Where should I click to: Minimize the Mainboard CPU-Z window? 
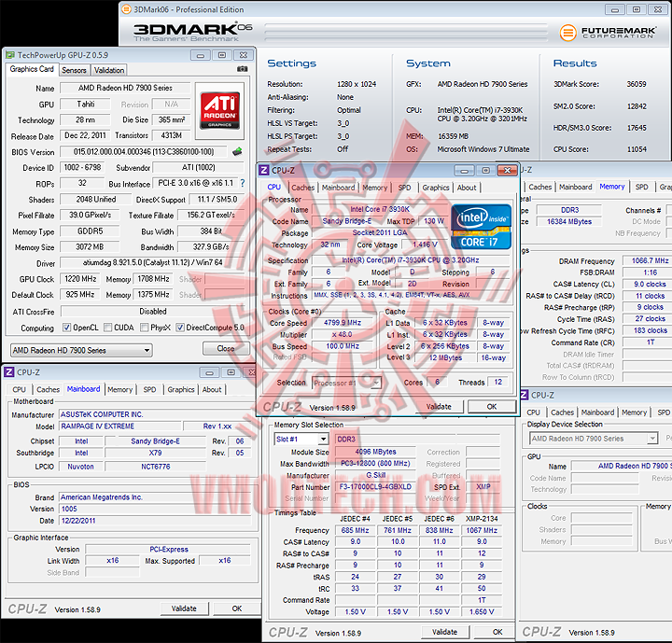click(x=209, y=372)
